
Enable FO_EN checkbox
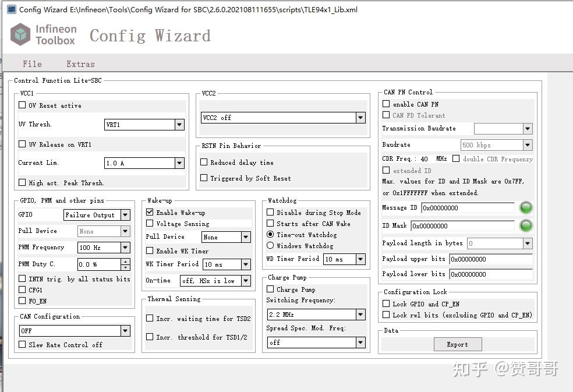[22, 301]
